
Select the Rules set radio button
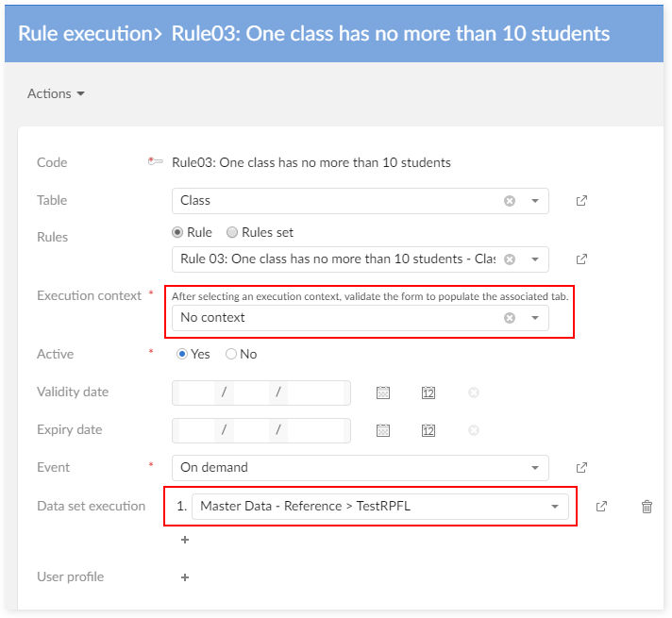[x=232, y=232]
